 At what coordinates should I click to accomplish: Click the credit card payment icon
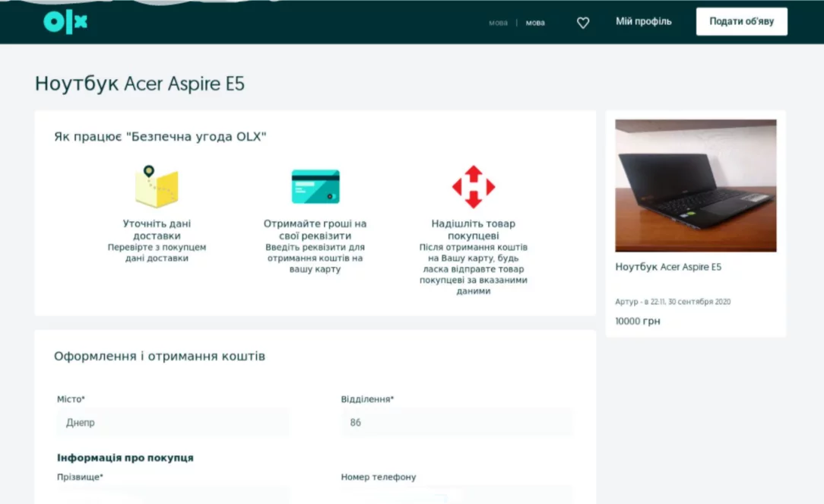315,186
